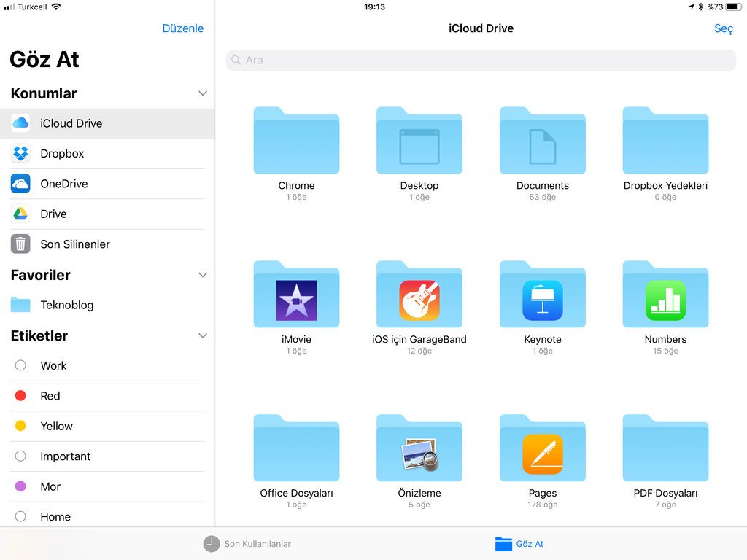Click the iCloud Drive cloud icon
The width and height of the screenshot is (747, 560).
tap(20, 122)
